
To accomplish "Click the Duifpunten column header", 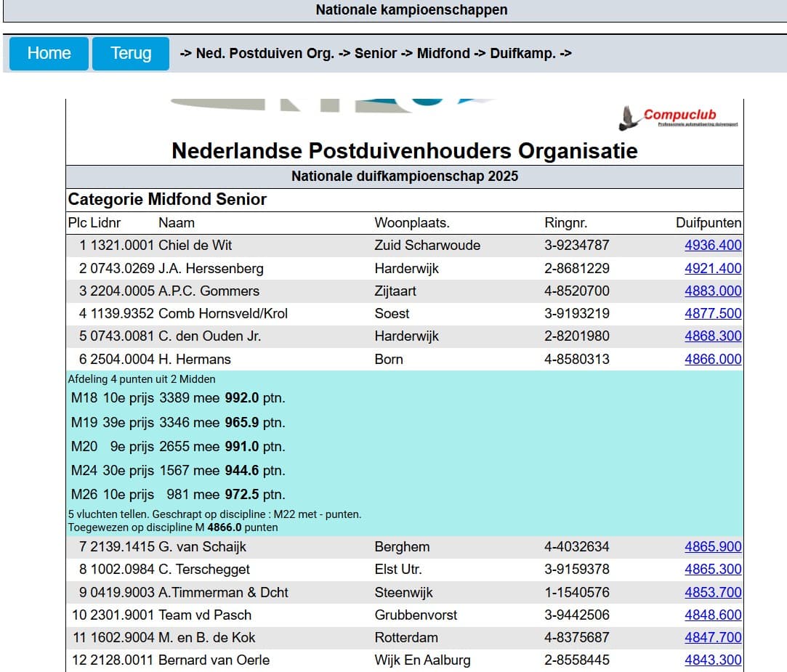I will [708, 223].
